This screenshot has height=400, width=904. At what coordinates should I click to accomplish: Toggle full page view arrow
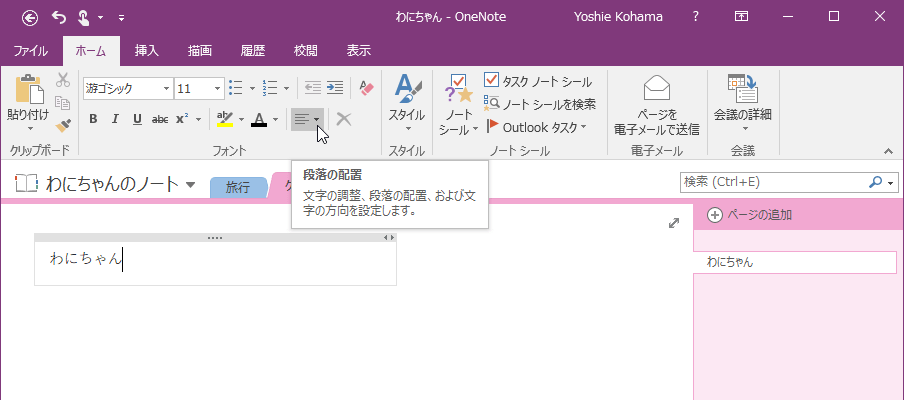[x=673, y=223]
